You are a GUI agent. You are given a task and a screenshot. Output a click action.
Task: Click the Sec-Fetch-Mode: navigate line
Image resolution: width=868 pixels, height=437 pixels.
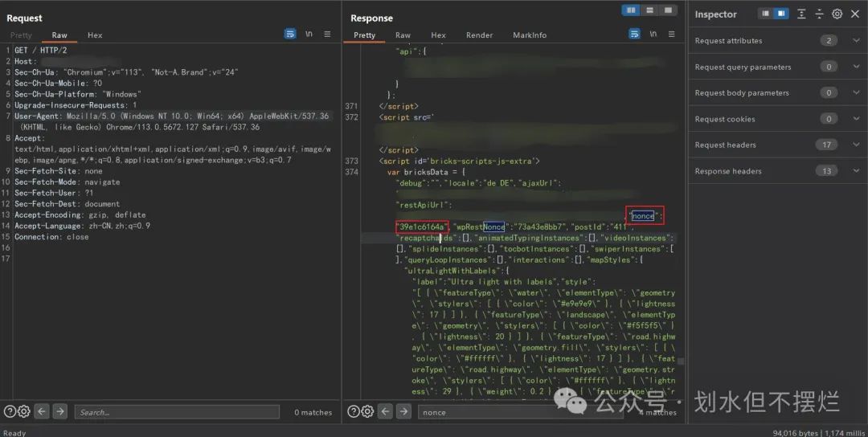pos(67,182)
